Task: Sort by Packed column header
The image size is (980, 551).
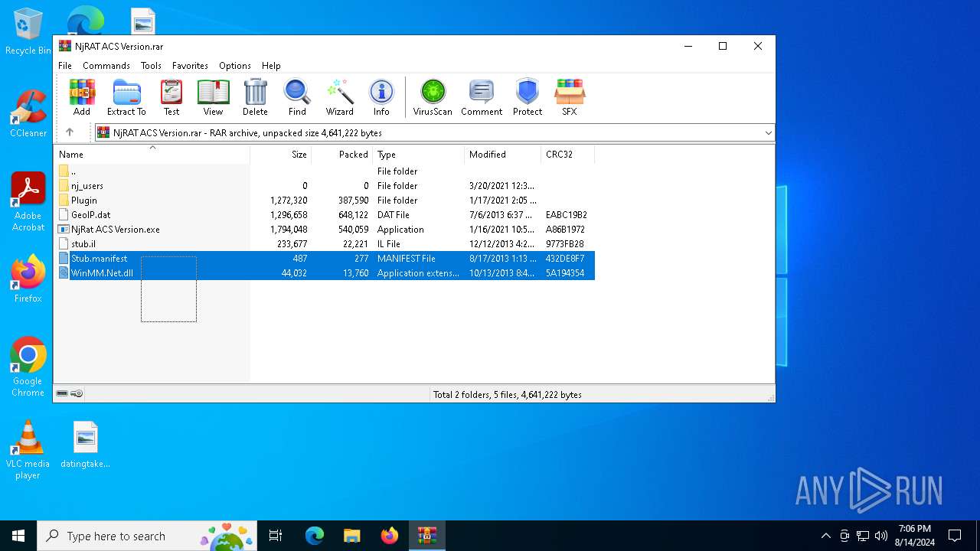Action: [342, 155]
